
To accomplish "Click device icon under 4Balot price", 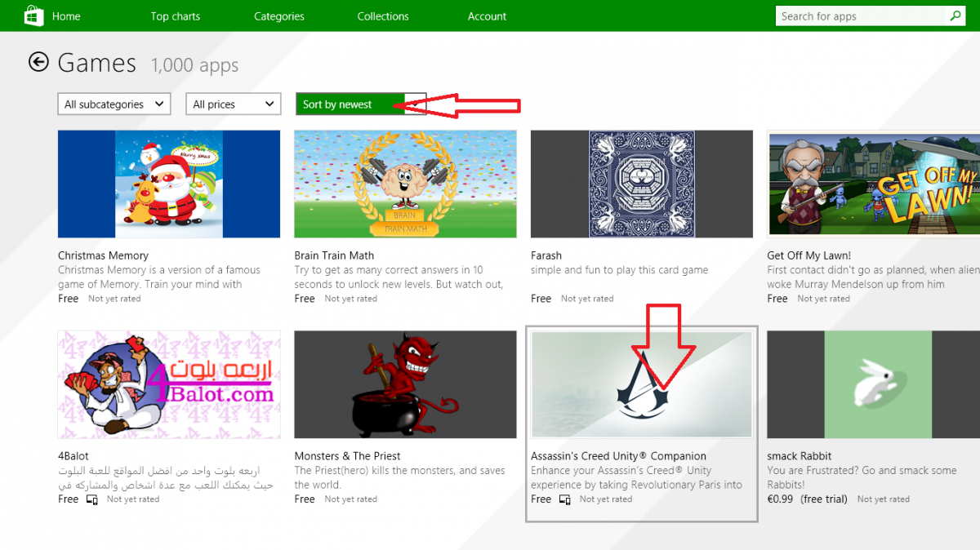I will (x=92, y=499).
